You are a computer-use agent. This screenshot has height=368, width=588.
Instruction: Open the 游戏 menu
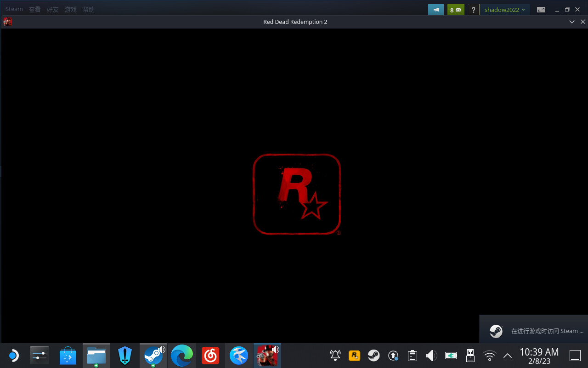(x=71, y=9)
